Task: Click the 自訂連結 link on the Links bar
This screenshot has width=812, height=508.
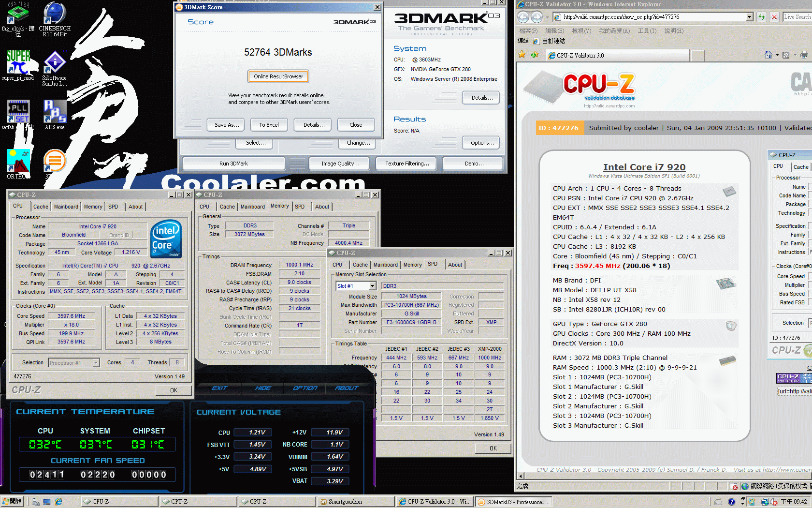Action: click(x=549, y=41)
